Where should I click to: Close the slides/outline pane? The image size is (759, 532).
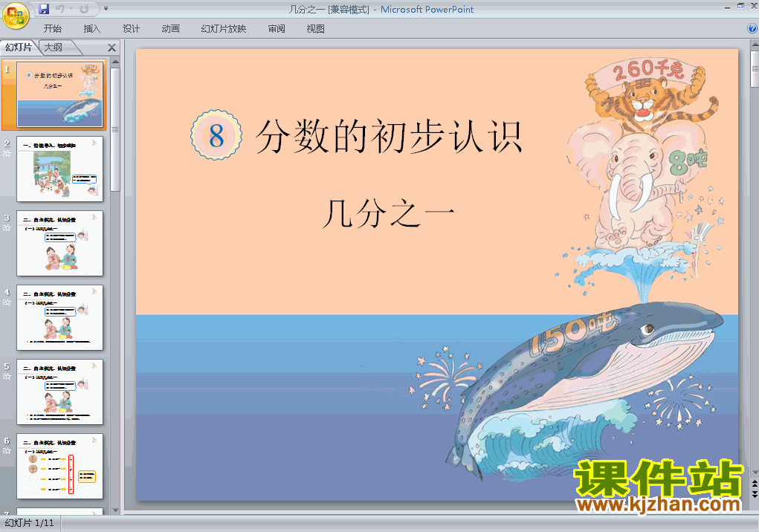(112, 48)
